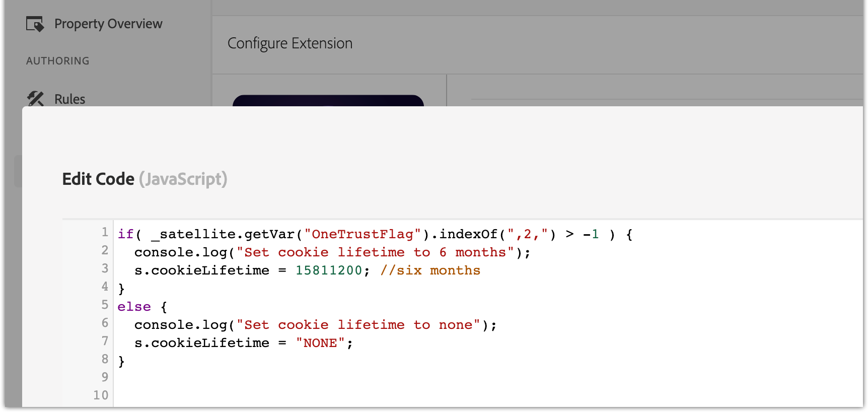Click the AUTHORING section label
868x412 pixels.
click(x=58, y=61)
